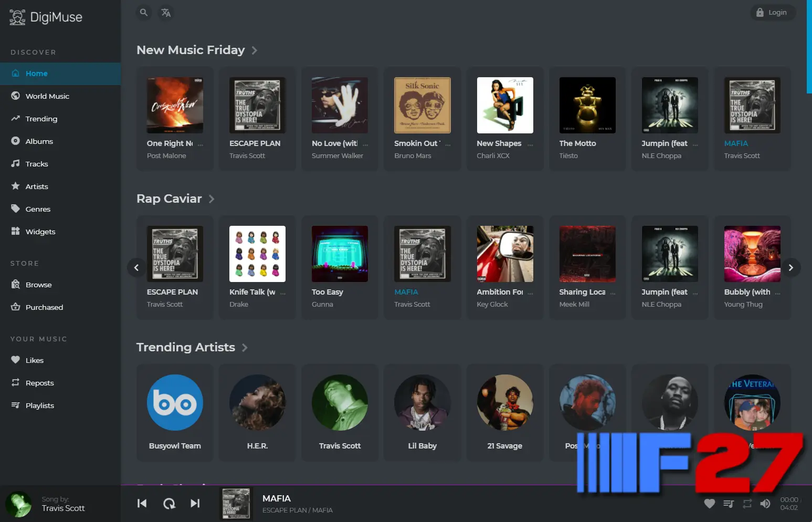Click Travis Scott in Song by panel

tap(63, 508)
